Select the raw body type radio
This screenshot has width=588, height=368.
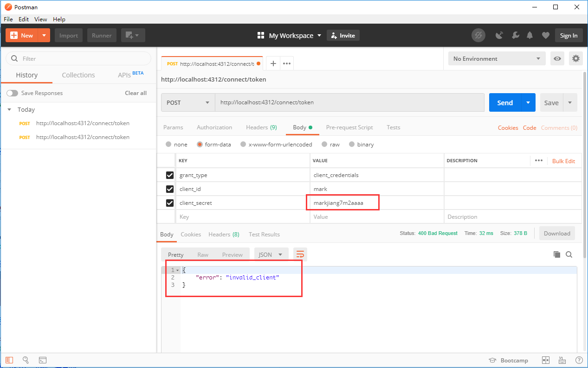(x=324, y=144)
